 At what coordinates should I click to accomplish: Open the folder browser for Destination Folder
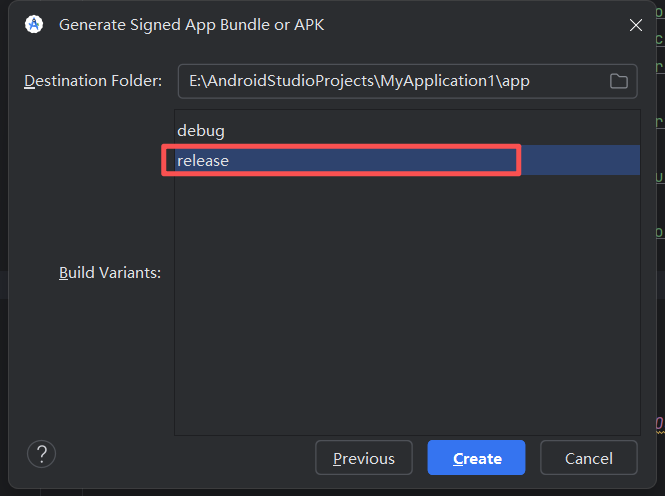(x=618, y=82)
